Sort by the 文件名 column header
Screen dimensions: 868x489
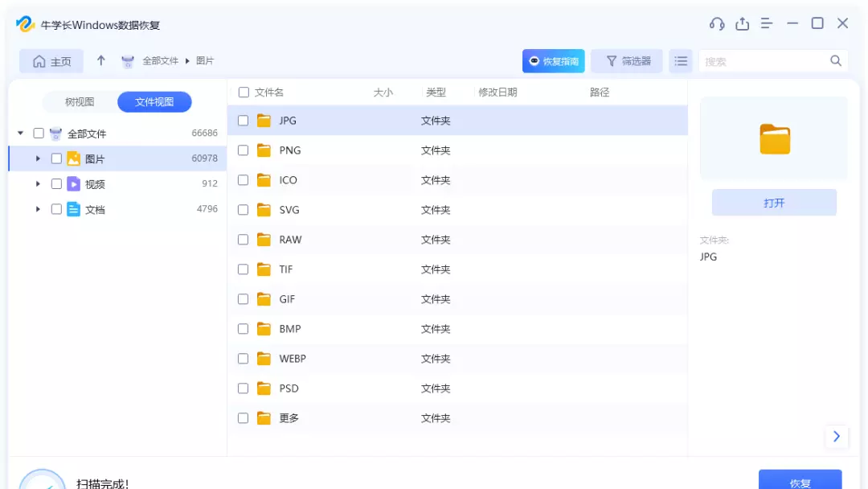[x=269, y=92]
